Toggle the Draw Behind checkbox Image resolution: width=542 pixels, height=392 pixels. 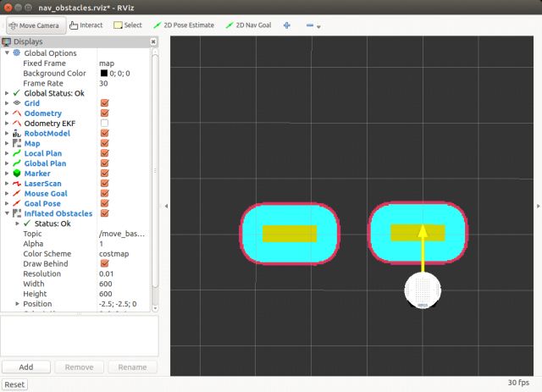104,263
